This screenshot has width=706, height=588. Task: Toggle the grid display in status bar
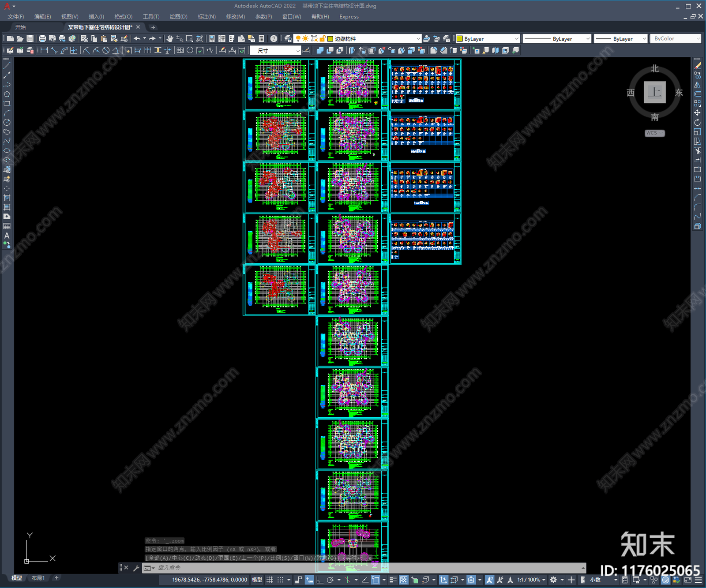coord(270,580)
